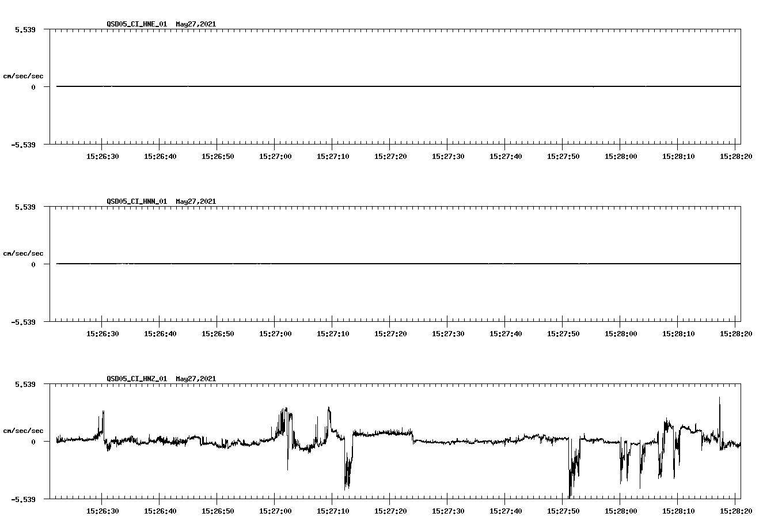Click the May27,2021 date on the top plot
Viewport: 782px width, 532px height.
195,24
